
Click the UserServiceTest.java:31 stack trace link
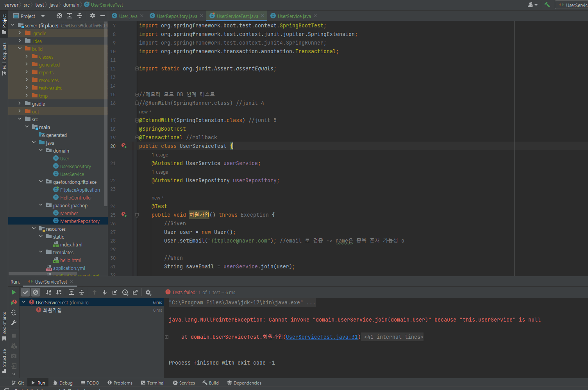pyautogui.click(x=321, y=337)
